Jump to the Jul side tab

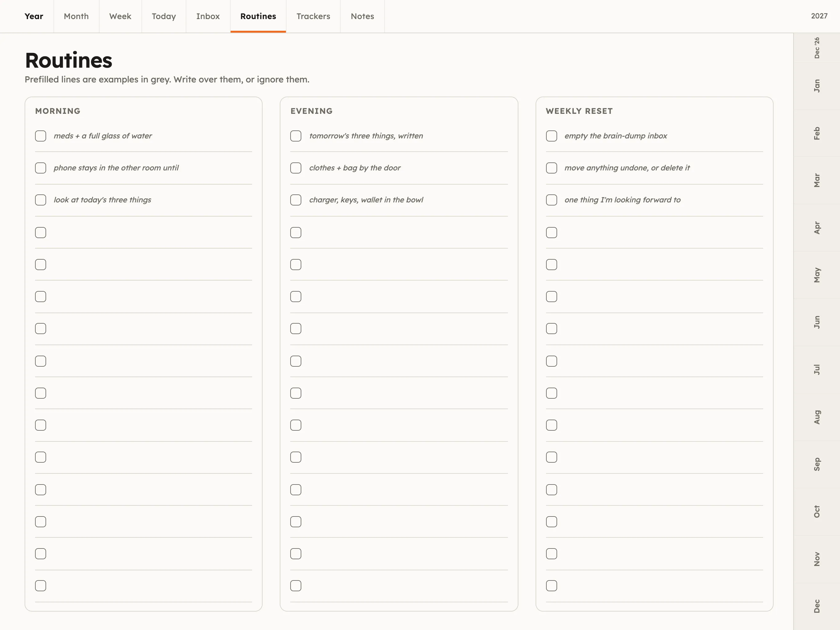pyautogui.click(x=817, y=370)
